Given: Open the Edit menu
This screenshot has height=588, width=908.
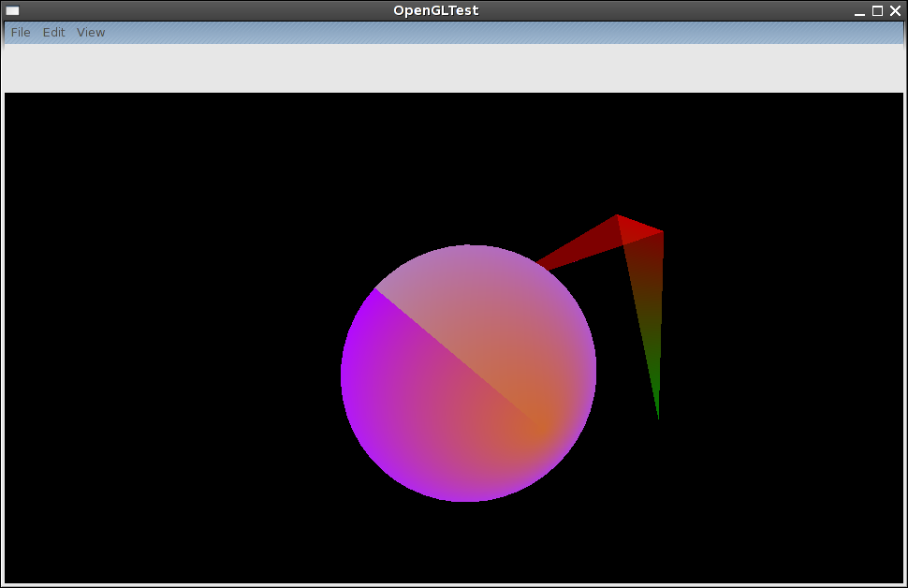Looking at the screenshot, I should tap(53, 33).
